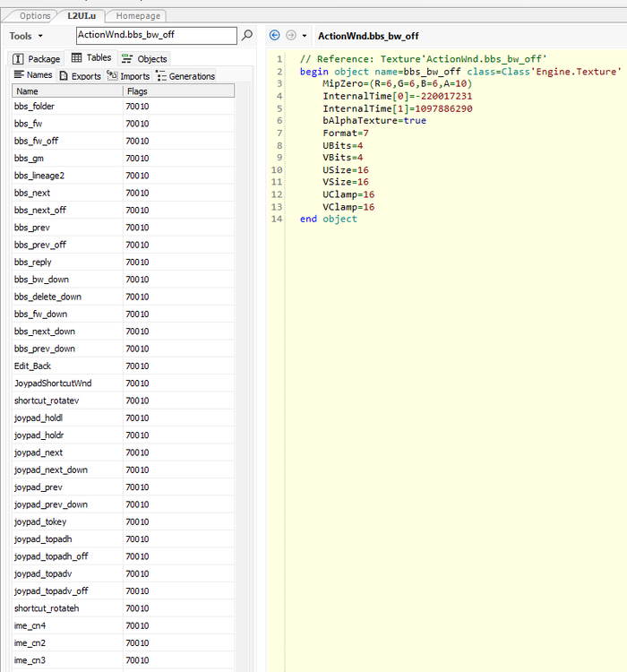Screen dimensions: 627x672
Task: Open the Imports sub-tab
Action: [128, 76]
